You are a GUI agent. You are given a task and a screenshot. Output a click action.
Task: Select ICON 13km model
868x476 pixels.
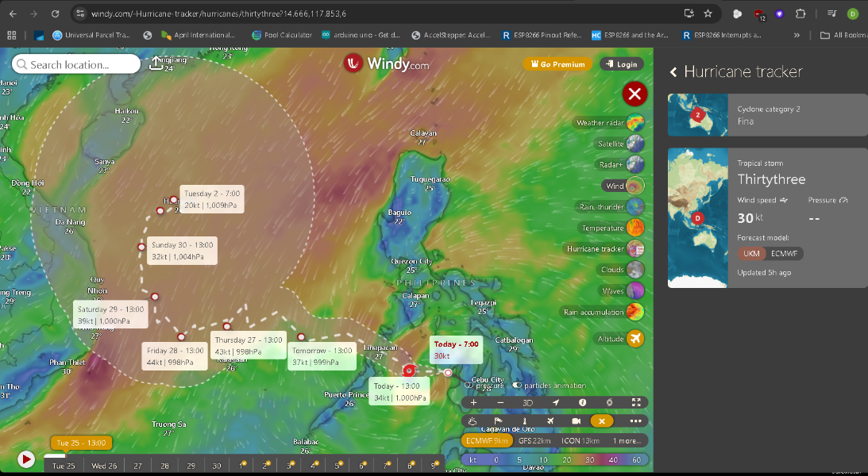point(580,440)
